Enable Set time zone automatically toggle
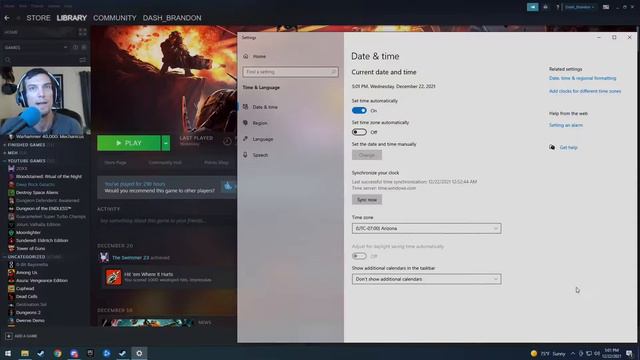This screenshot has height=360, width=640. coord(359,132)
